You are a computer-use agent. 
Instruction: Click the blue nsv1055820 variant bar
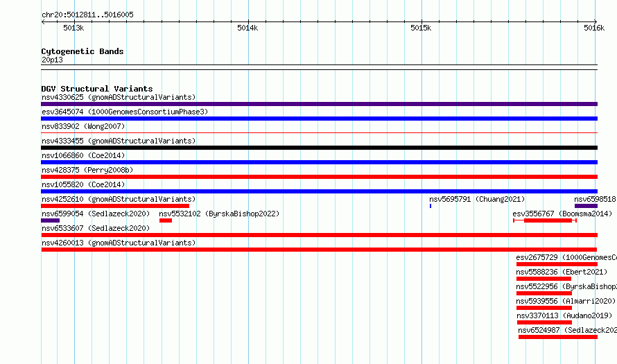[x=319, y=191]
